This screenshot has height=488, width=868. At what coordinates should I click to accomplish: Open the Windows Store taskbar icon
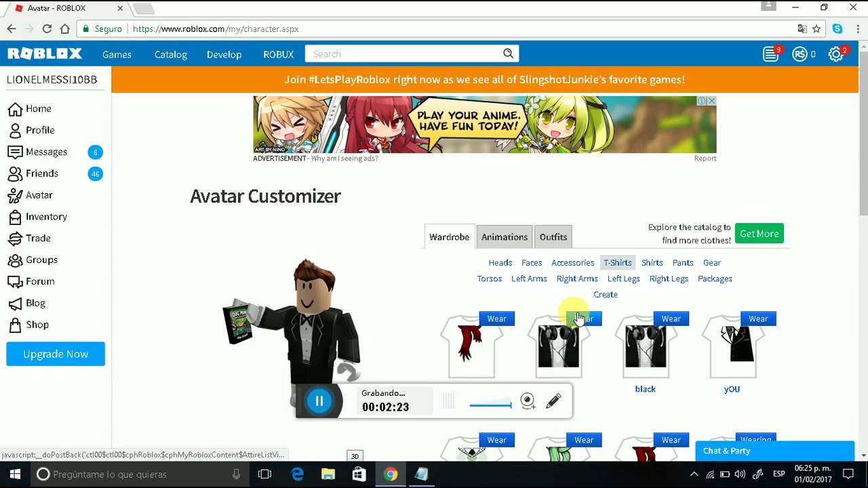[x=359, y=474]
